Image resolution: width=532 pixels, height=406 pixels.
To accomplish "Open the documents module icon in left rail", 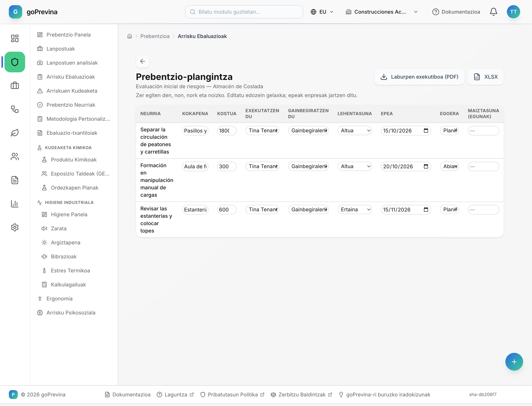I will pos(15,180).
